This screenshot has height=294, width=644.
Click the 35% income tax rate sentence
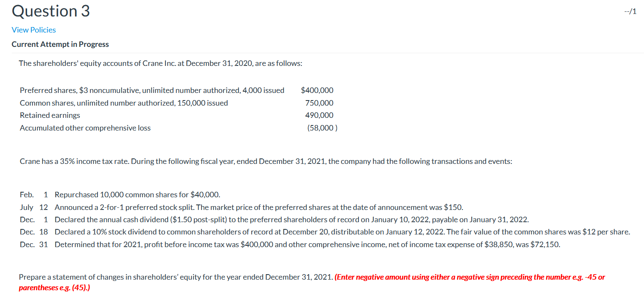coord(265,161)
